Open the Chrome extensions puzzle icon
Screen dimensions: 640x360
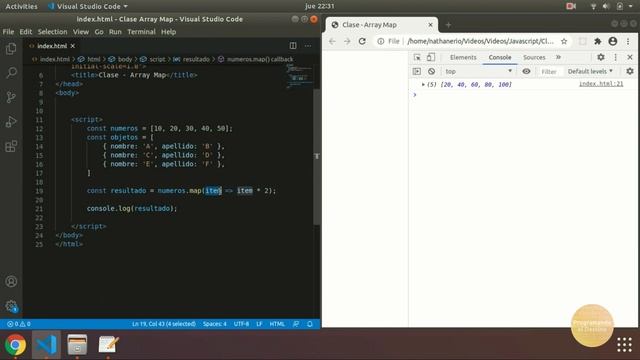598,41
